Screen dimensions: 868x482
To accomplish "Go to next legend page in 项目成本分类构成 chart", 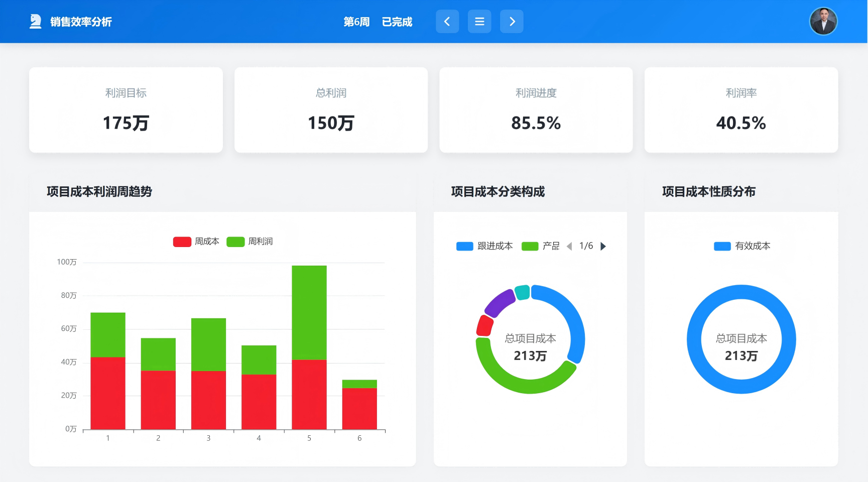I will point(603,246).
